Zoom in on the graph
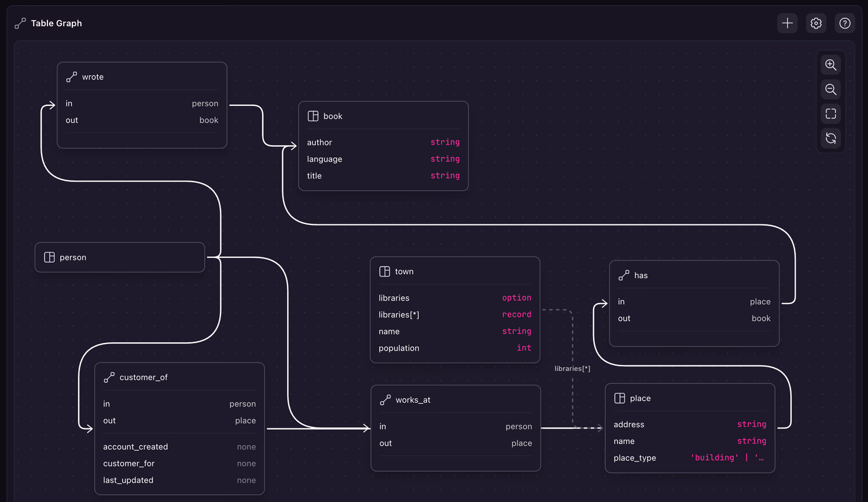Screen dimensions: 868x502 (x=831, y=65)
